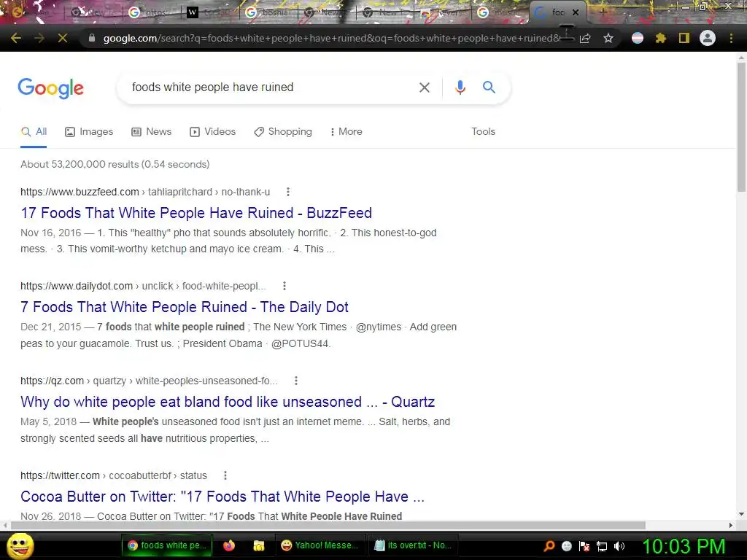Select the All results tab

(x=34, y=132)
